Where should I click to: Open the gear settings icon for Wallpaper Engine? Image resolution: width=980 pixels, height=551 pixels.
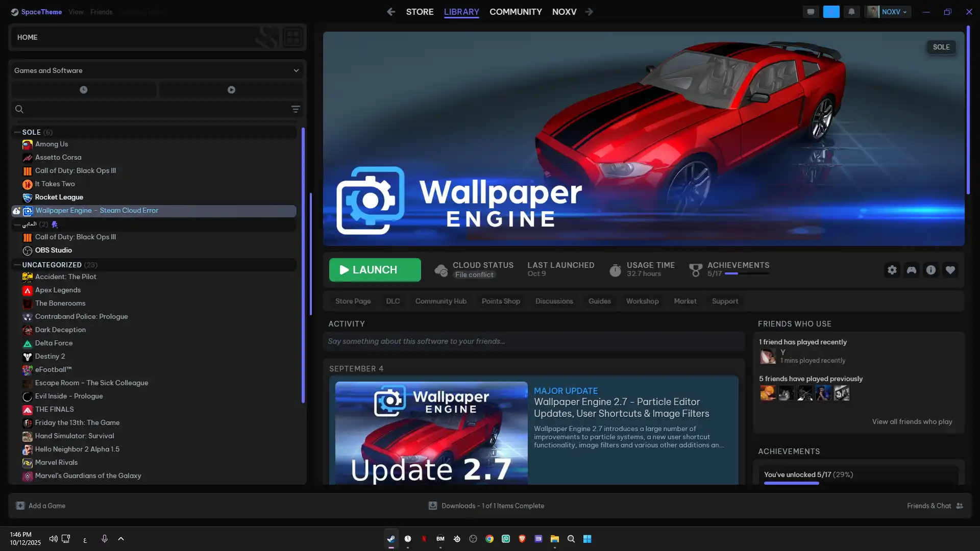click(x=892, y=270)
